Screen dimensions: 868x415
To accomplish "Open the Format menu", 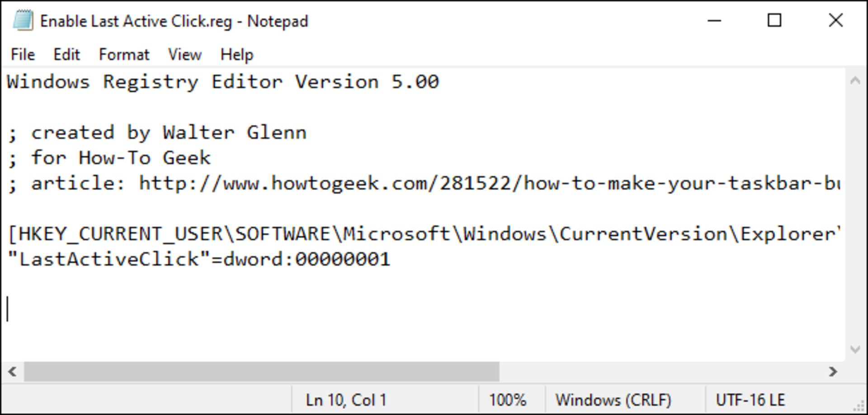I will point(124,55).
